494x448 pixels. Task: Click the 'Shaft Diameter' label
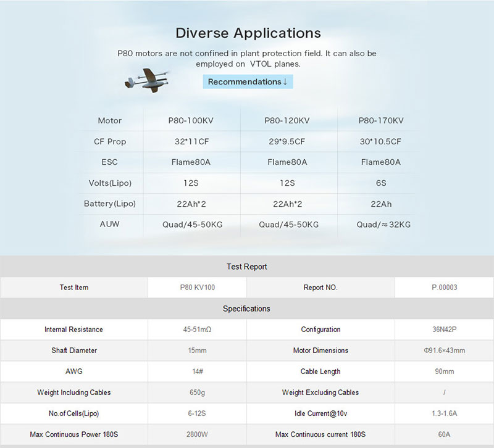click(74, 351)
